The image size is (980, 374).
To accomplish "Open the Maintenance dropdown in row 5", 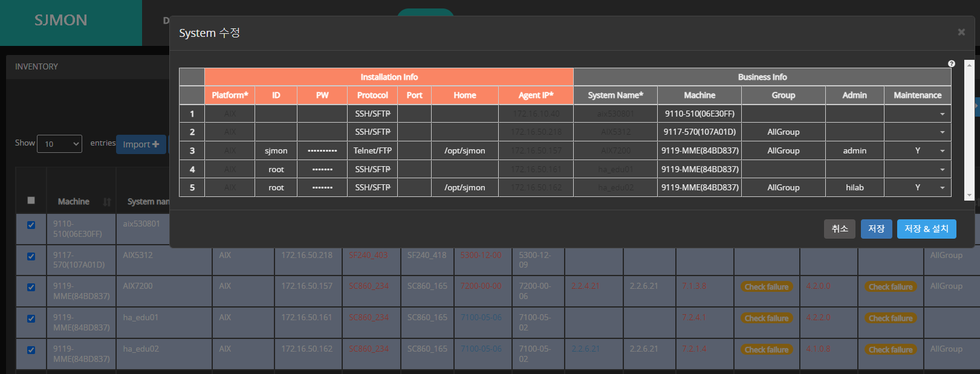I will (x=942, y=188).
